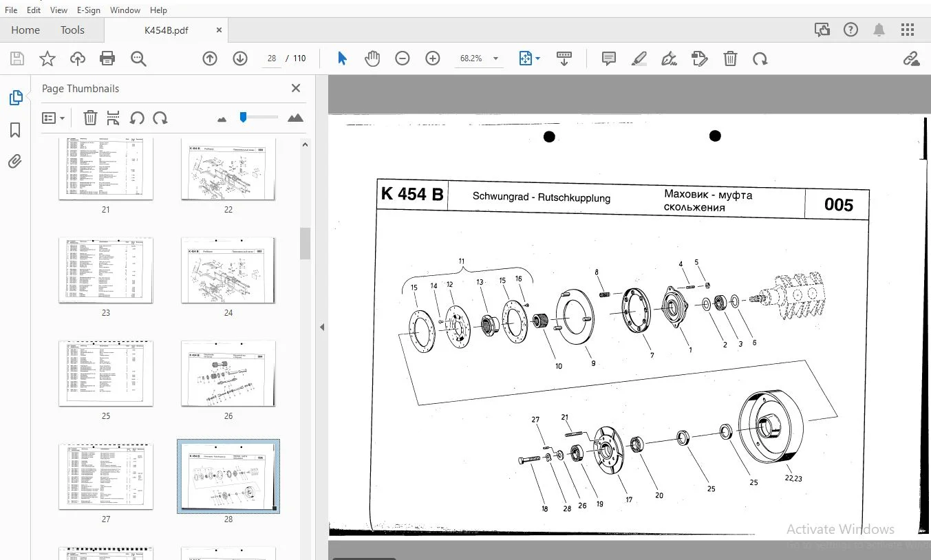
Task: Zoom out with the minus button
Action: (403, 59)
